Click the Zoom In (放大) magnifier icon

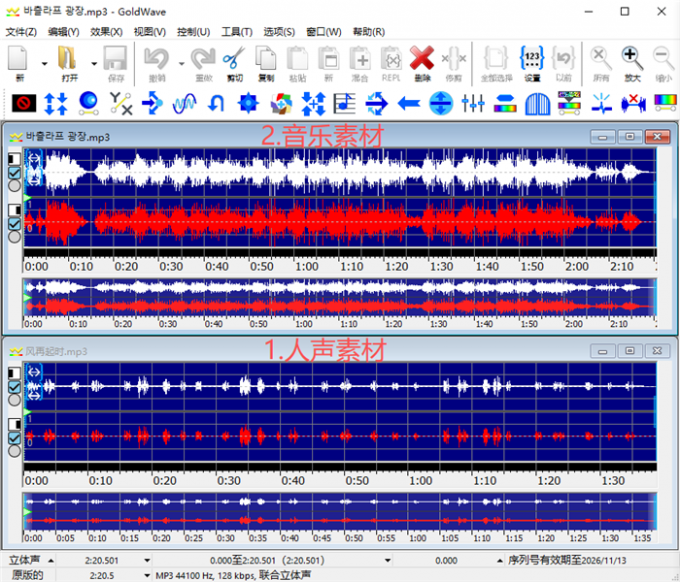pyautogui.click(x=632, y=60)
